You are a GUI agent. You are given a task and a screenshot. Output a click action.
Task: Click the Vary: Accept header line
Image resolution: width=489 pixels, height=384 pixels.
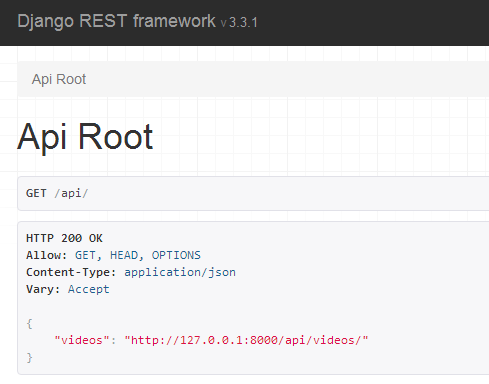tap(68, 289)
